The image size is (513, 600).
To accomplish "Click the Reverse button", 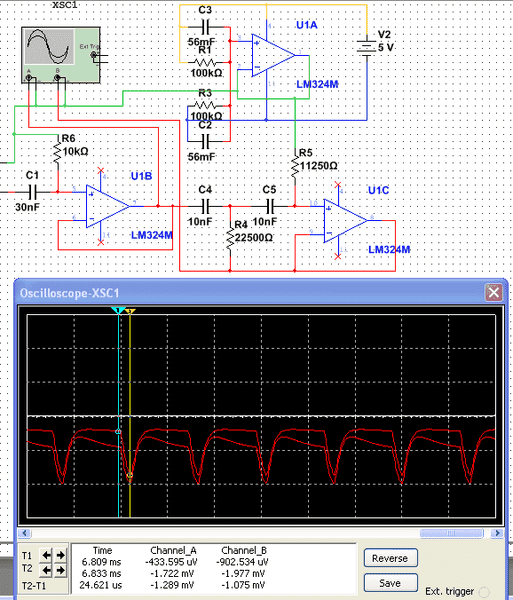I will 390,558.
